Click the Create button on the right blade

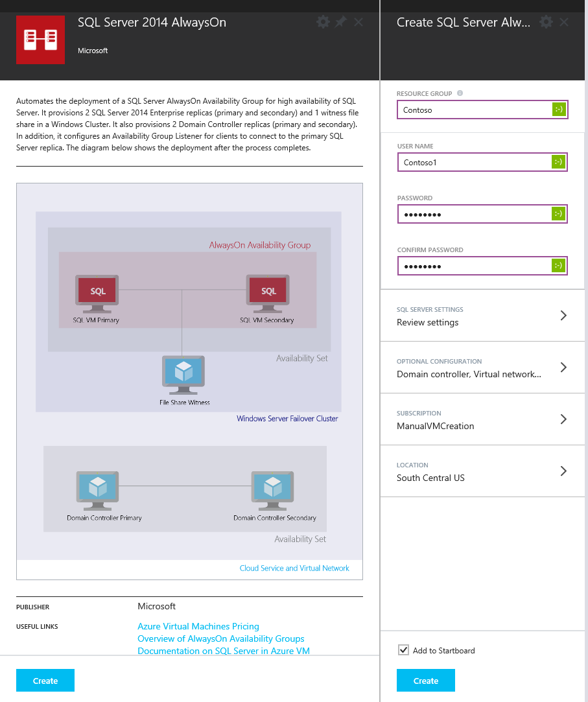[x=425, y=680]
